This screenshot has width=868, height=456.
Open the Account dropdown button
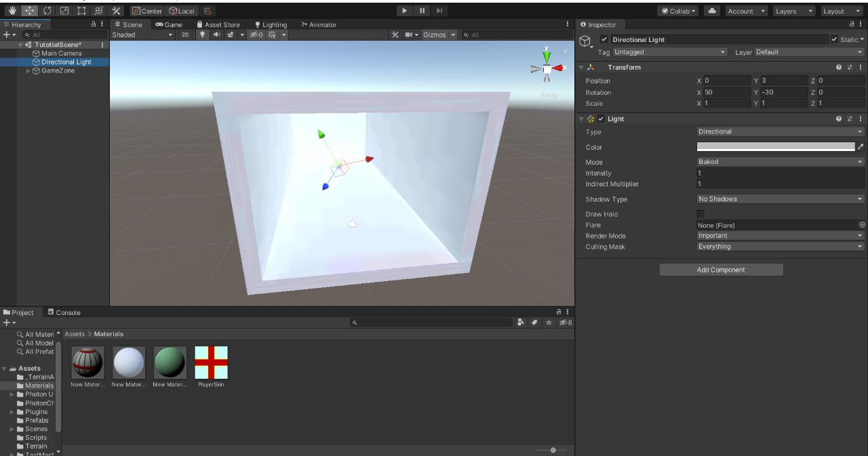tap(745, 11)
